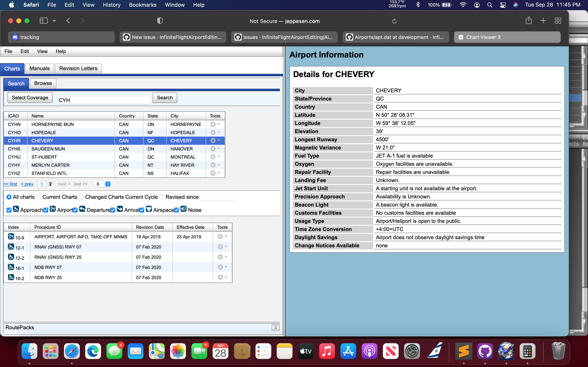Go to the << first results link
The width and height of the screenshot is (588, 367).
pos(10,184)
